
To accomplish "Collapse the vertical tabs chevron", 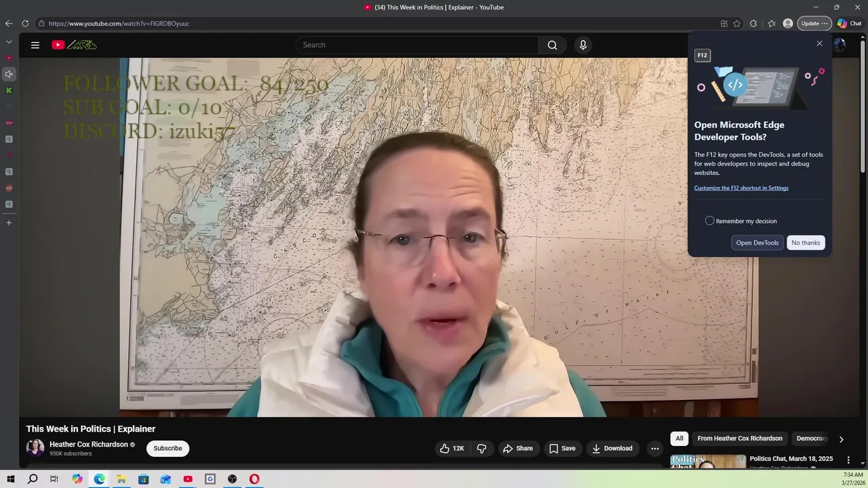I will coord(9,42).
